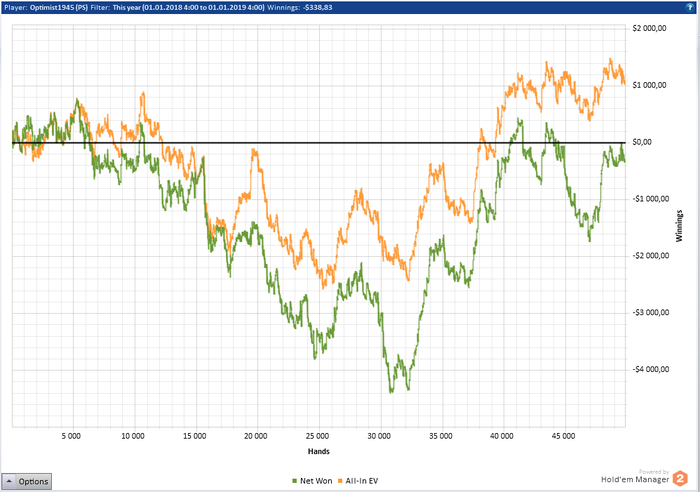This screenshot has width=700, height=492.
Task: Click the Hands axis title
Action: [319, 451]
